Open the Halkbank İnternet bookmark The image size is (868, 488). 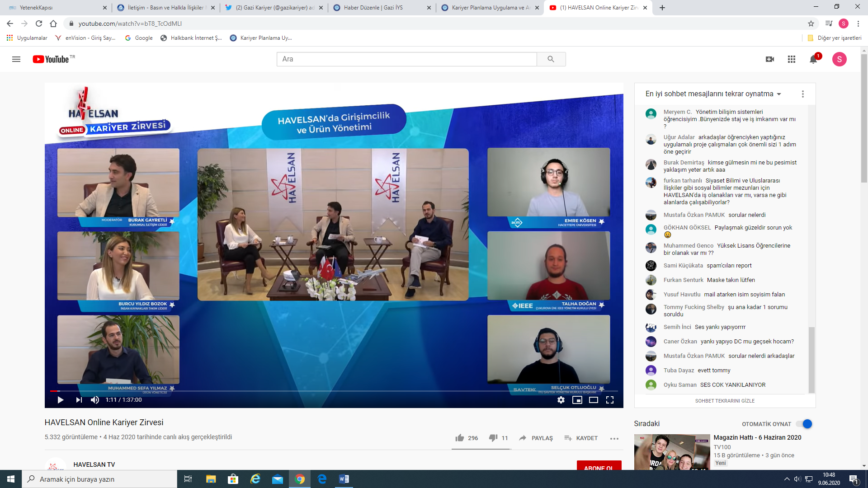click(x=191, y=38)
